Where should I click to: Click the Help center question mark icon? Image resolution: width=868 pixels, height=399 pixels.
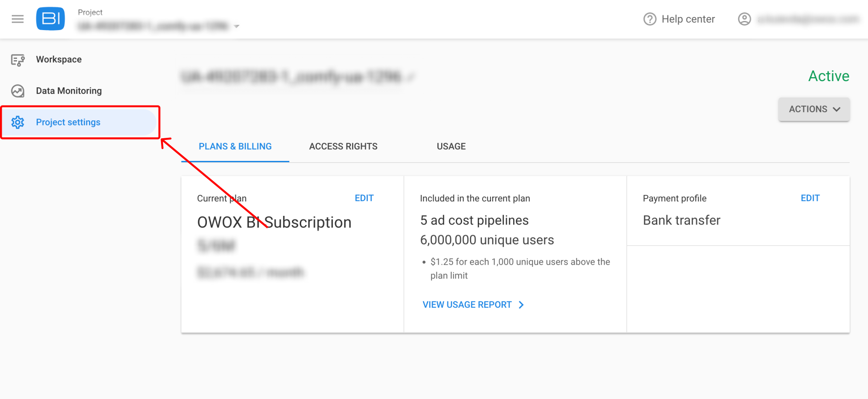point(650,19)
